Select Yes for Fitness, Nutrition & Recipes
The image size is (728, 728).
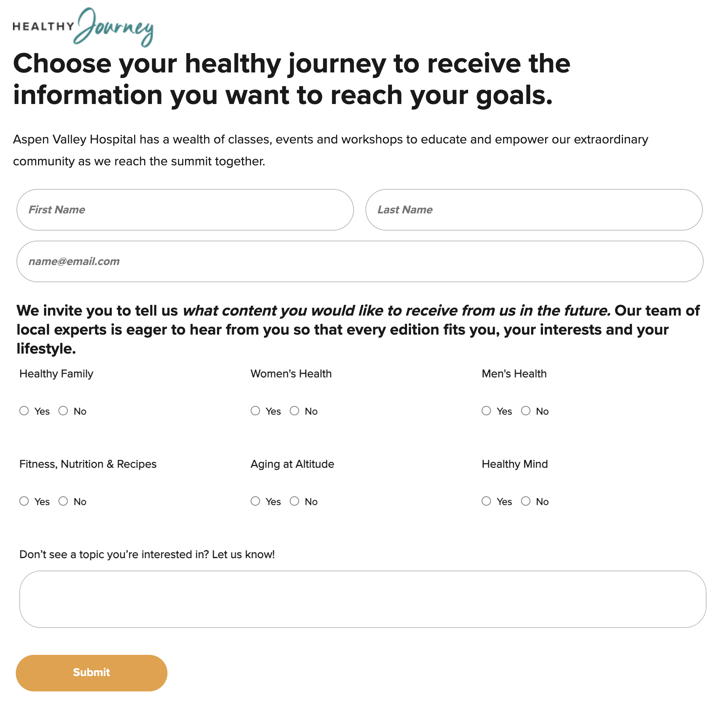[x=24, y=501]
